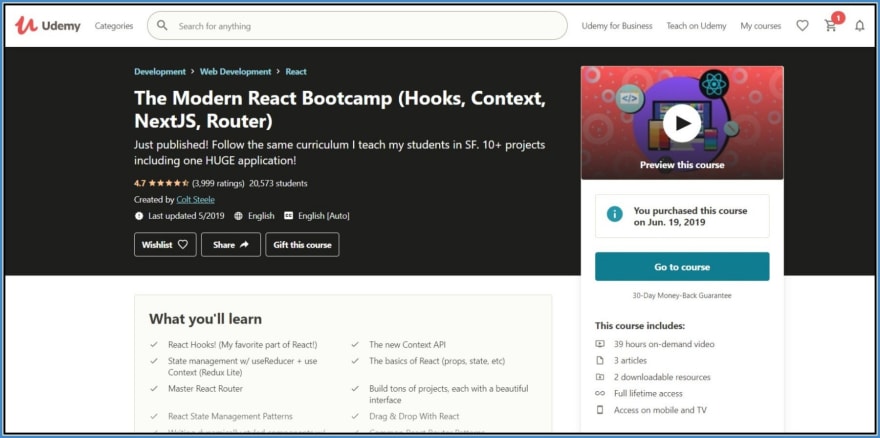
Task: Play the course preview video
Action: tap(681, 123)
